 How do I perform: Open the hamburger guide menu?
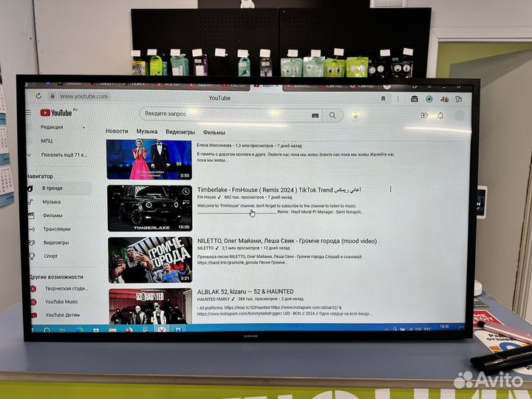click(29, 112)
